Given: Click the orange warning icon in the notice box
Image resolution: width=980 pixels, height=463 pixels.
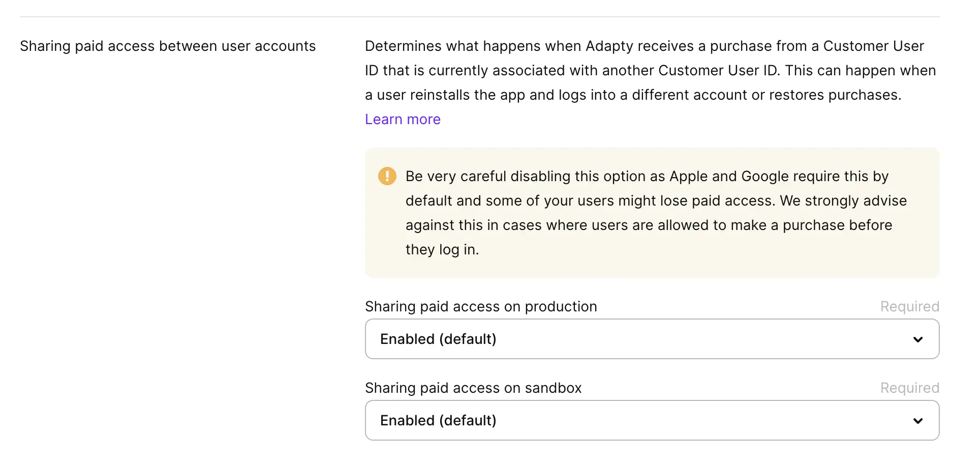Looking at the screenshot, I should point(387,176).
